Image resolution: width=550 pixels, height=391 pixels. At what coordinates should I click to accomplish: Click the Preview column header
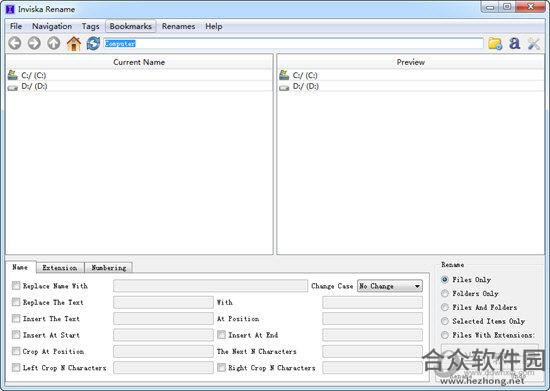[410, 62]
